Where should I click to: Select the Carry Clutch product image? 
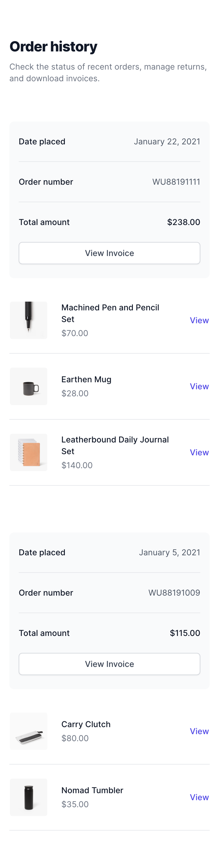tap(29, 731)
